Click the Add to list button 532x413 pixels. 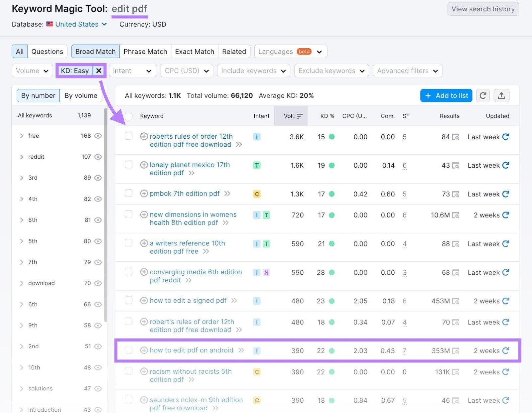[446, 95]
